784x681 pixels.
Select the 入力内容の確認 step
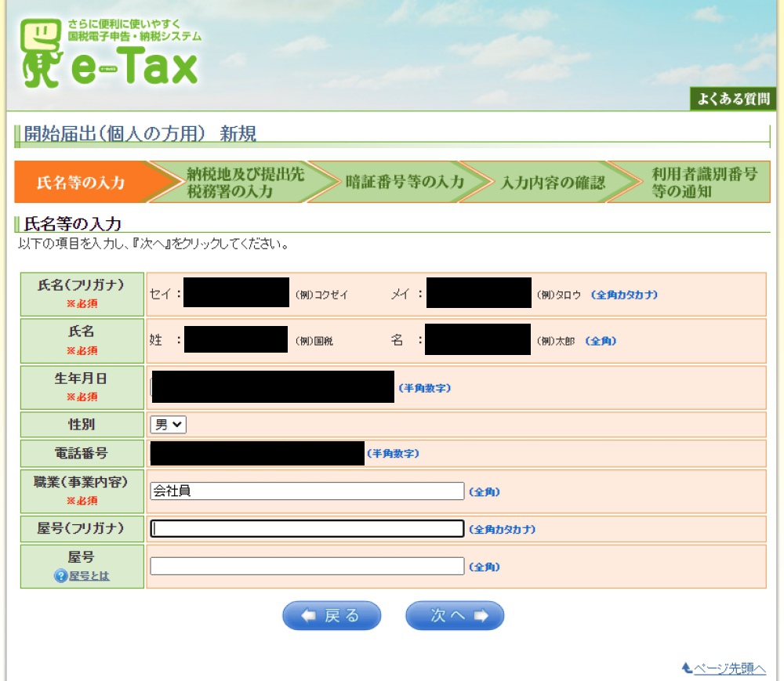[x=553, y=183]
